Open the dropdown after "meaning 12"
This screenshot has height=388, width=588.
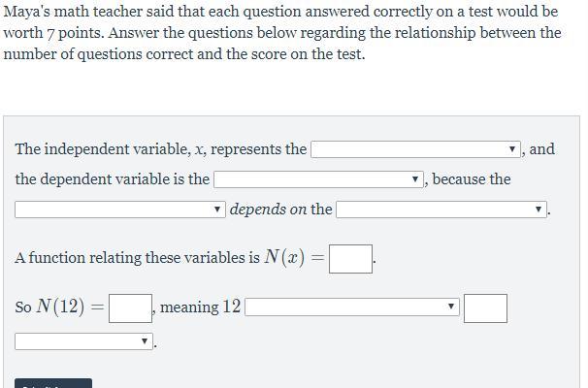tap(351, 307)
